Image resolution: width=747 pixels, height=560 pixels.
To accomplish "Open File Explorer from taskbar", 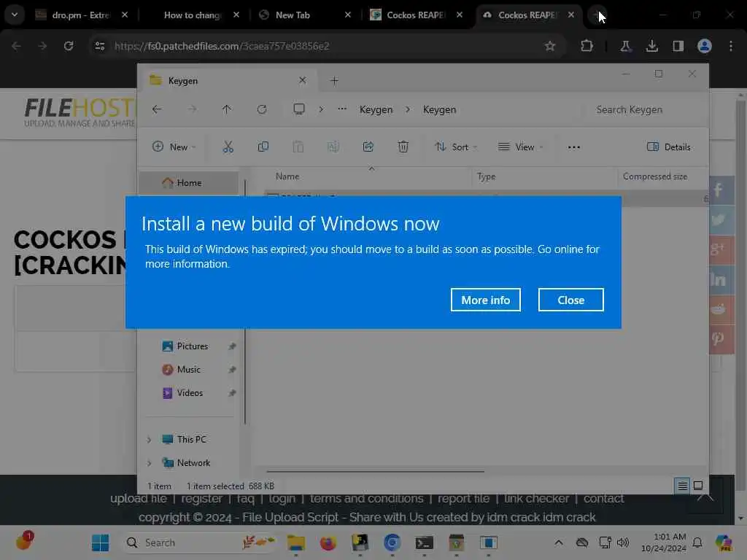I will pos(296,542).
